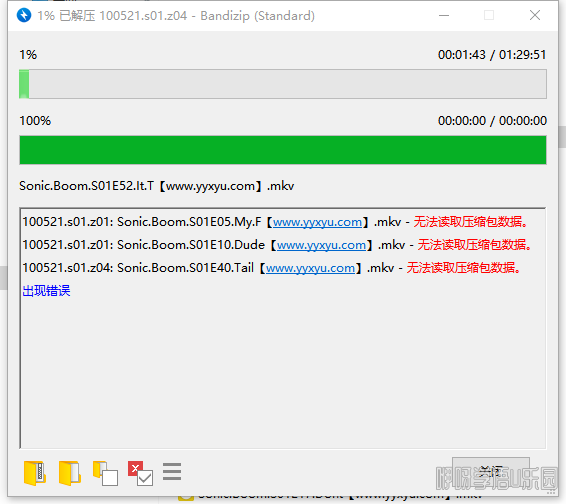This screenshot has width=566, height=504.
Task: Click the 关闭 button at bottom right
Action: pyautogui.click(x=491, y=471)
